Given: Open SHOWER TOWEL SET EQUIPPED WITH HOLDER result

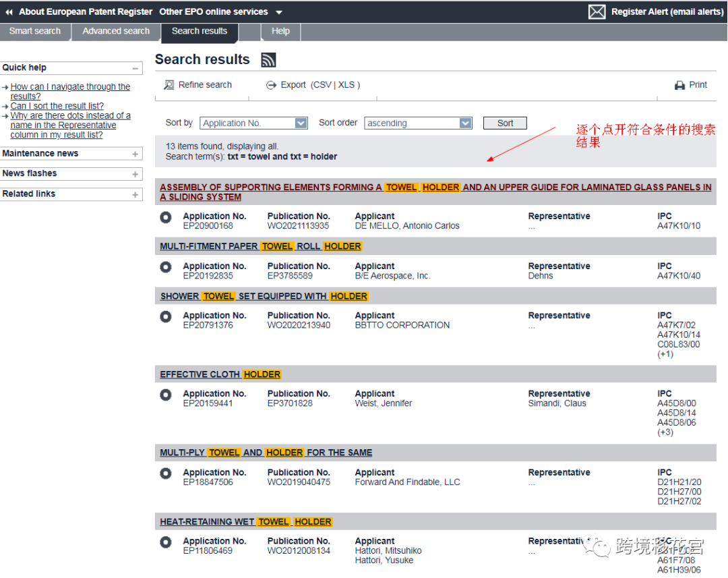Looking at the screenshot, I should (264, 297).
